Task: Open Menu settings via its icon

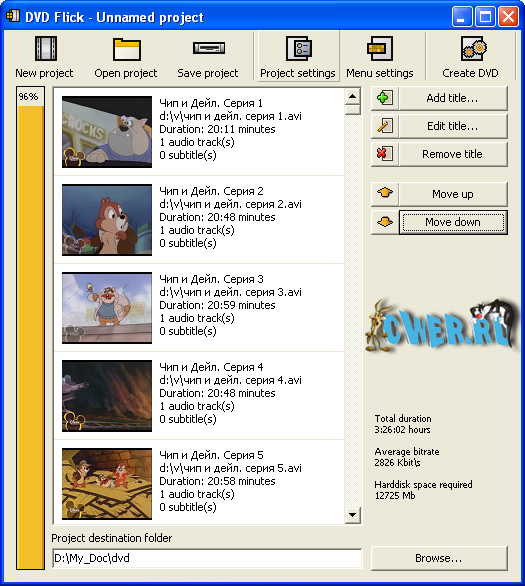Action: (380, 49)
